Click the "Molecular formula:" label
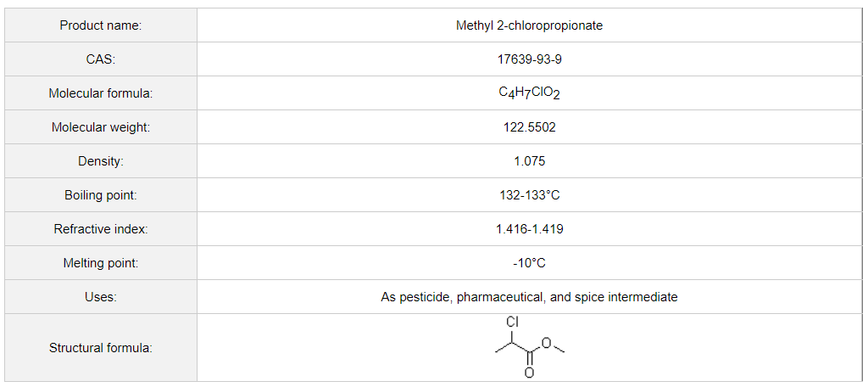Viewport: 868px width, 387px height. [101, 93]
